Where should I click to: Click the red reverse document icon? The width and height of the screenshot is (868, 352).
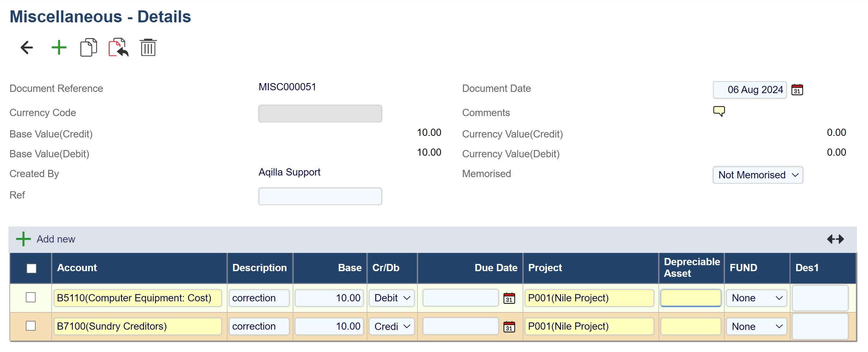[118, 47]
